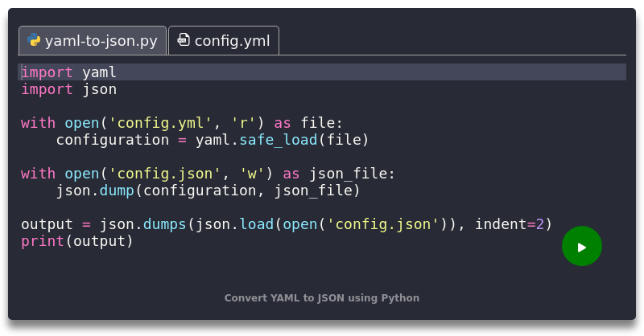Image resolution: width=644 pixels, height=336 pixels.
Task: Click the 'config.yml' string in the first open call
Action: (x=159, y=123)
